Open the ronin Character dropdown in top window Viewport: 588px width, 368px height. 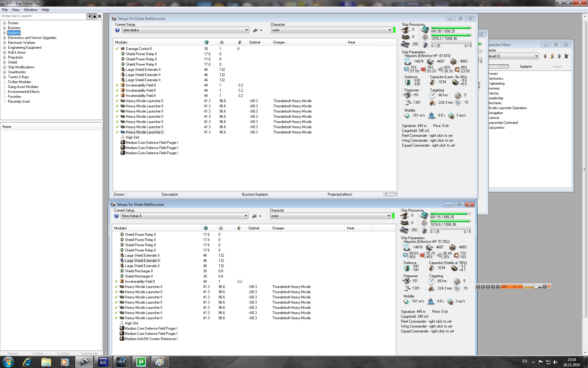tap(390, 30)
